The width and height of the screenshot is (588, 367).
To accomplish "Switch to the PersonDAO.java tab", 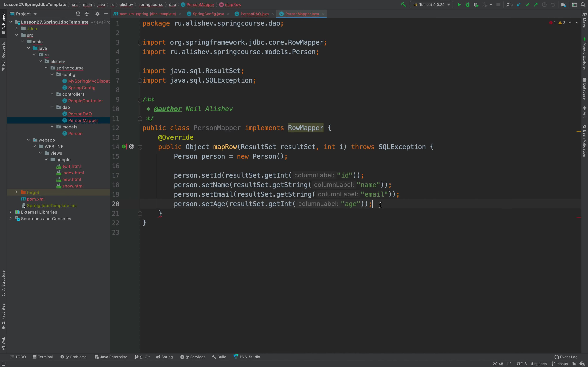I will pos(254,14).
